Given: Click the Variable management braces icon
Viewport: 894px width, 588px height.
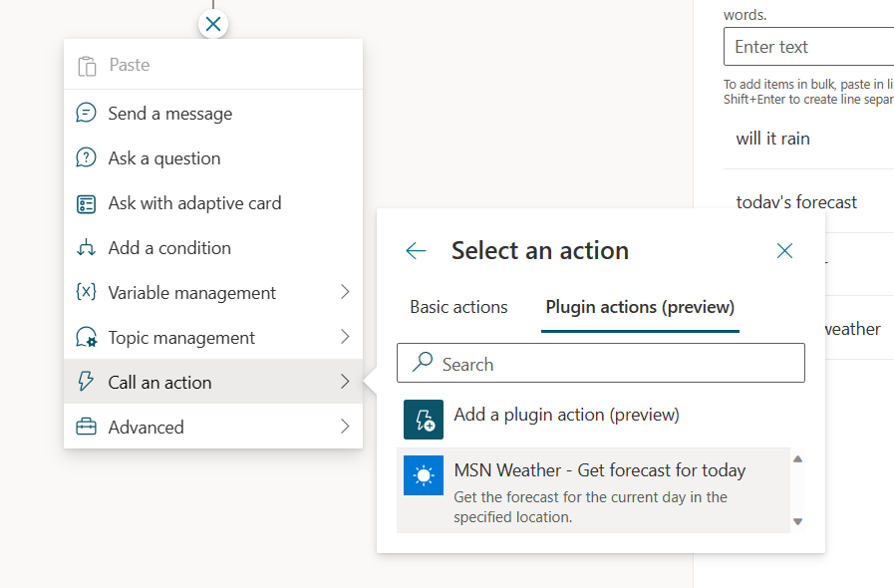Looking at the screenshot, I should coord(86,292).
